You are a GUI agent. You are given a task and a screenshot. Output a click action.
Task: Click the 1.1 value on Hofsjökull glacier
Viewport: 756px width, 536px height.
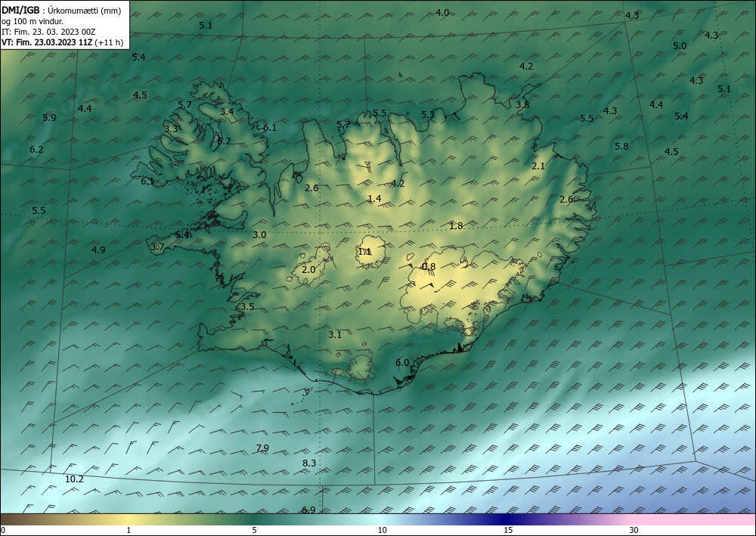coord(364,252)
